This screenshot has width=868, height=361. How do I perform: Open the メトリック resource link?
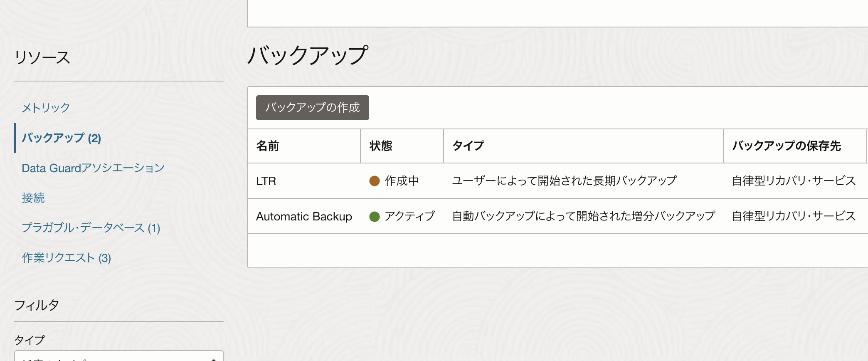click(46, 108)
